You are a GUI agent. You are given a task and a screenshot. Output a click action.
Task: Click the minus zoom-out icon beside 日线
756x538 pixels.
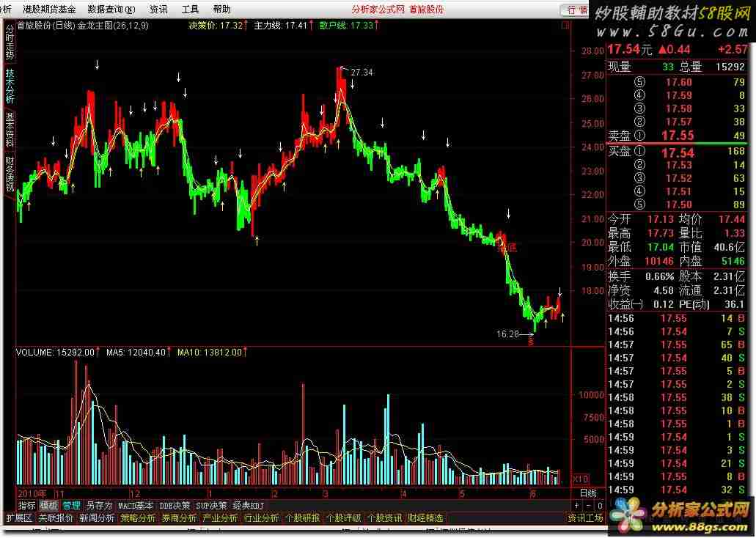point(587,506)
